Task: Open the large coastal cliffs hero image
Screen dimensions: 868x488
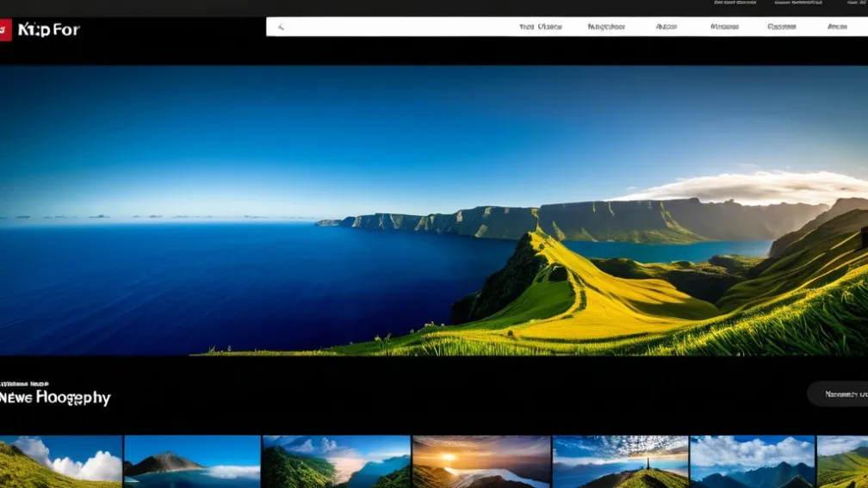Action: tap(434, 210)
